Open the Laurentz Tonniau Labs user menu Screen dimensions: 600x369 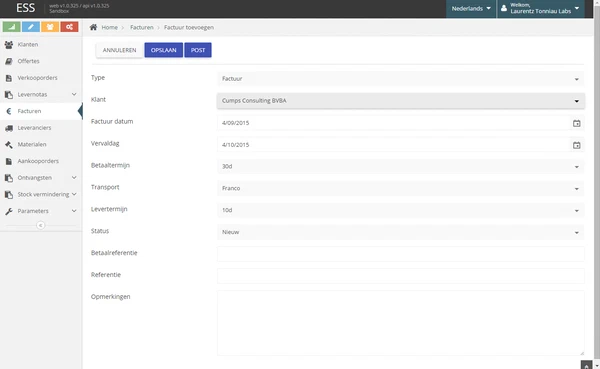click(x=540, y=8)
